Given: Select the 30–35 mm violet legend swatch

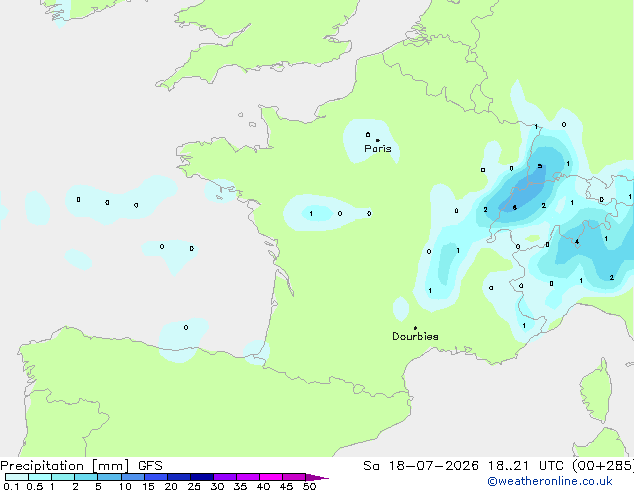Looking at the screenshot, I should [x=224, y=477].
